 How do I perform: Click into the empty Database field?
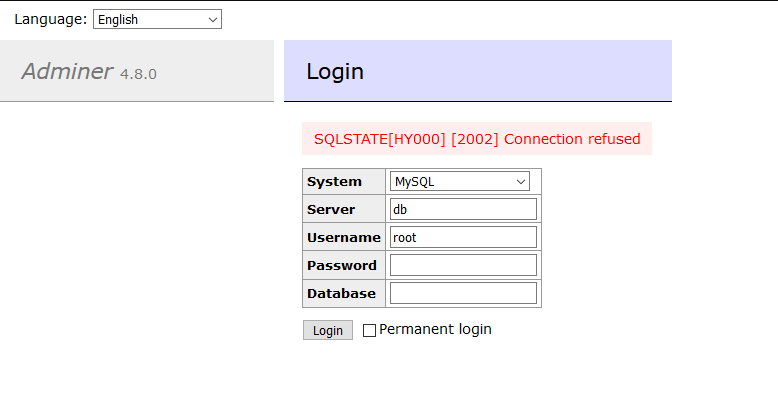463,293
